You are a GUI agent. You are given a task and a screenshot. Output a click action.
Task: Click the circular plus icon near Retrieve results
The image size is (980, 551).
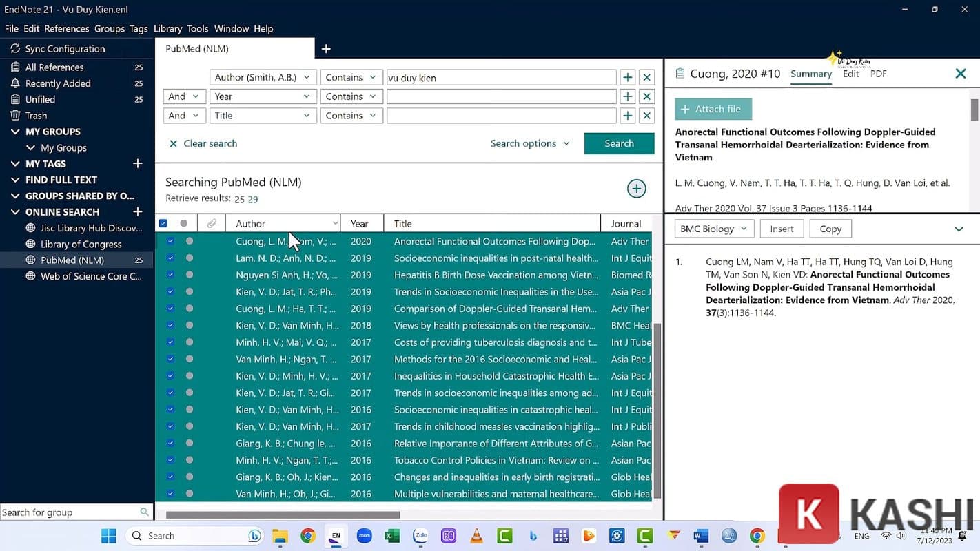pos(636,188)
